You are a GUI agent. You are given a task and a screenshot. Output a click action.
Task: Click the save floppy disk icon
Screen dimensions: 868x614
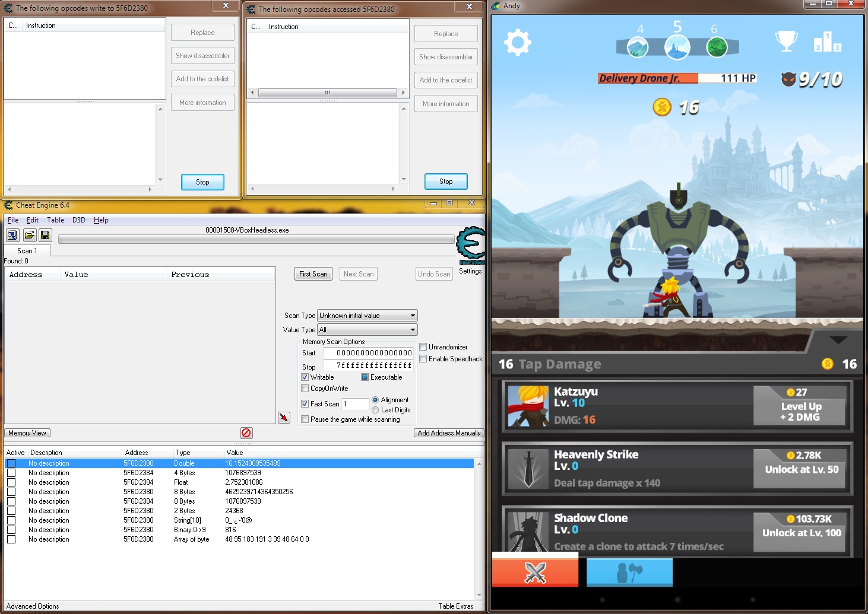pos(45,236)
